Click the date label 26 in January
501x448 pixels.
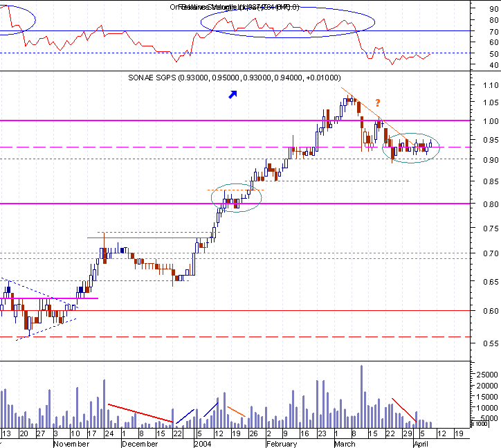(x=253, y=434)
